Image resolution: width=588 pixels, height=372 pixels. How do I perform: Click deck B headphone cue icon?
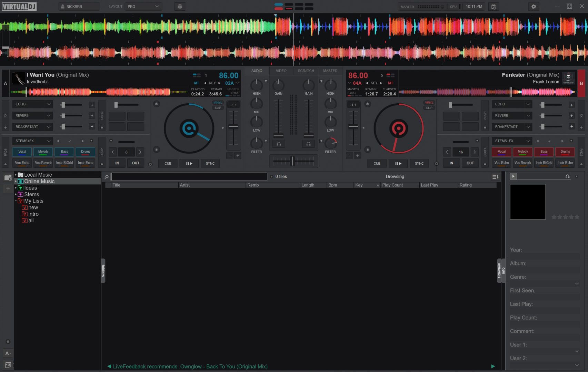[308, 144]
